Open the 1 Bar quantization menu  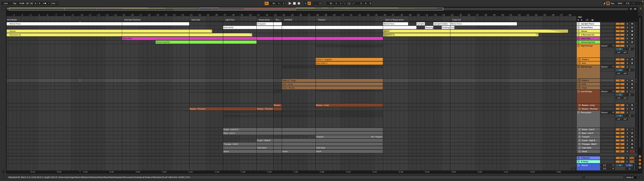pyautogui.click(x=54, y=4)
